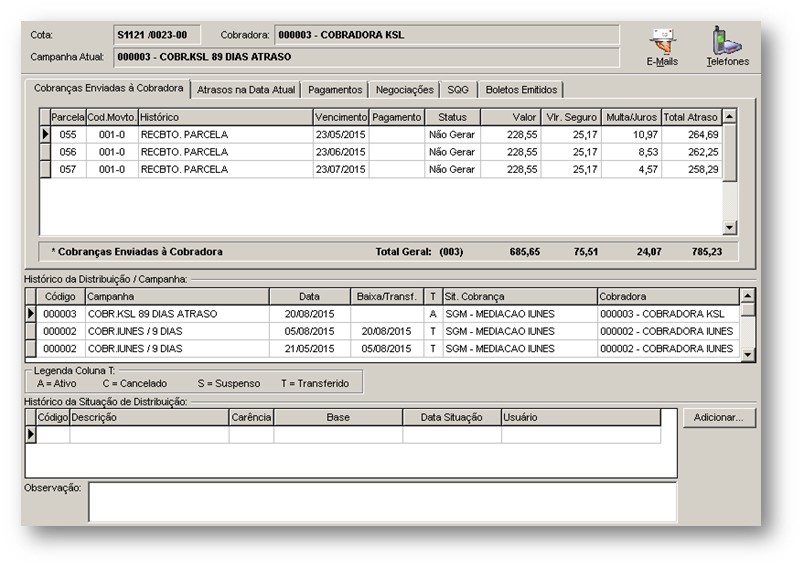
Task: Click Total Geral Valor sum 685,65
Action: coord(524,251)
